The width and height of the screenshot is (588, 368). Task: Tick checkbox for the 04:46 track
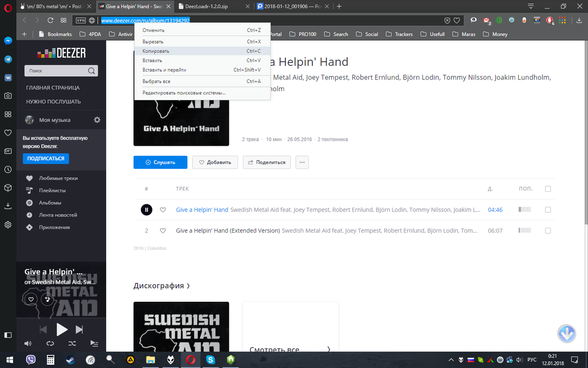(x=548, y=210)
